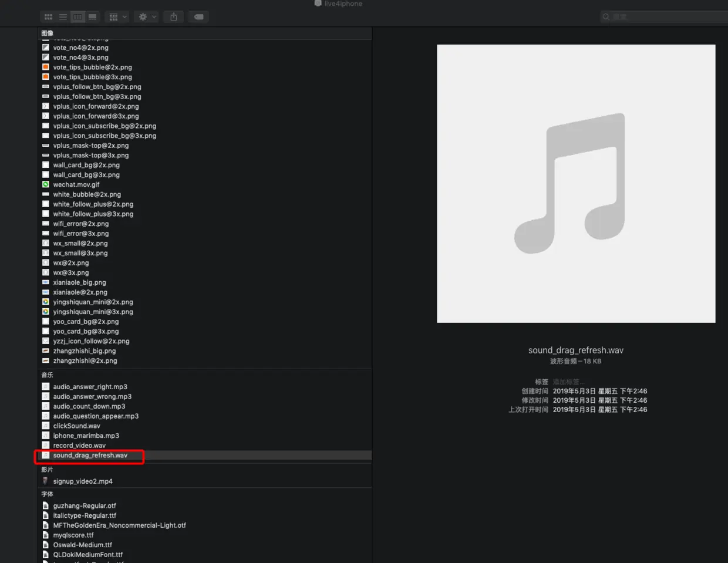
Task: Click the Edit Tags toolbar icon
Action: (x=199, y=17)
